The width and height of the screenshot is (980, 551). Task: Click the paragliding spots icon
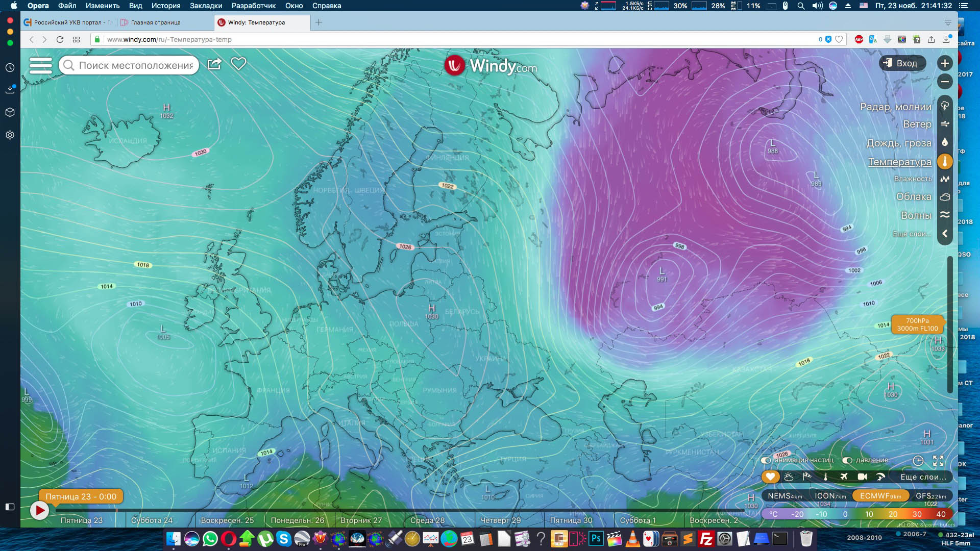pos(880,477)
